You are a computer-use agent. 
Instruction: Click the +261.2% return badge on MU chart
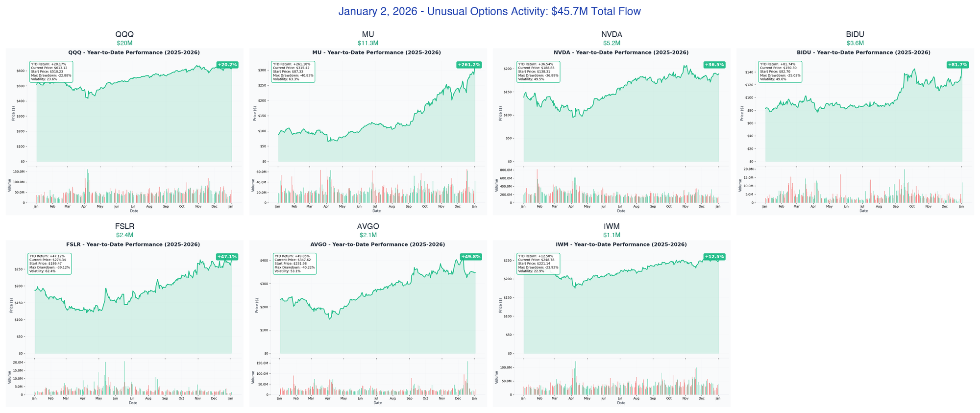click(x=469, y=65)
